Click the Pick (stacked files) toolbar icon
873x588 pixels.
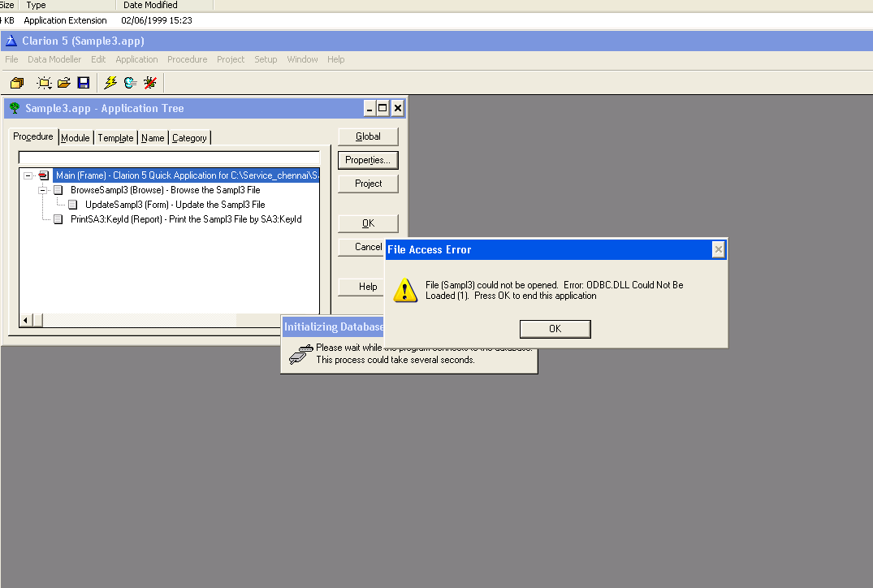click(17, 83)
